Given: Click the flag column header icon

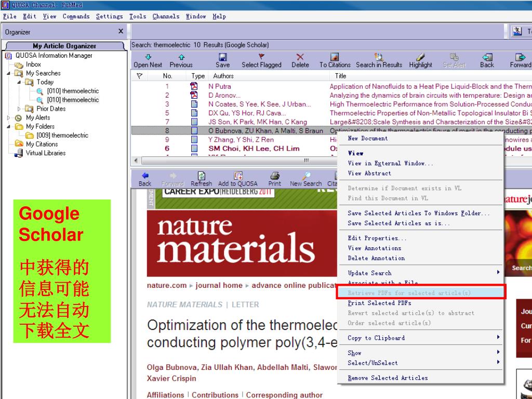Looking at the screenshot, I should click(x=139, y=76).
